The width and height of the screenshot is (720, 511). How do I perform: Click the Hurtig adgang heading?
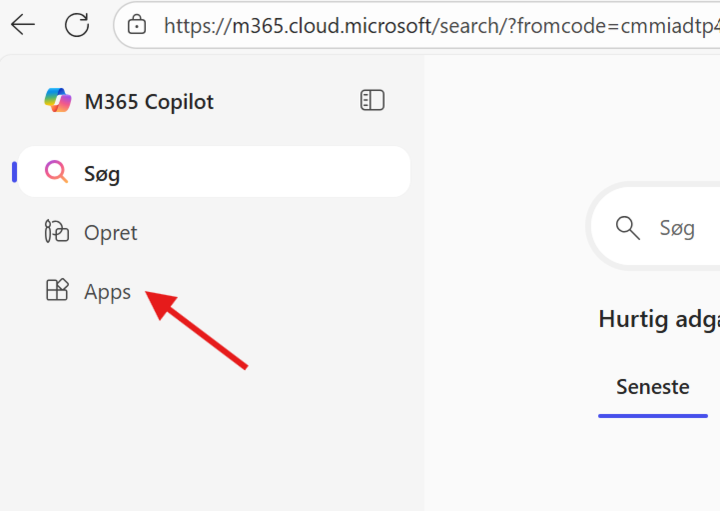click(x=658, y=318)
